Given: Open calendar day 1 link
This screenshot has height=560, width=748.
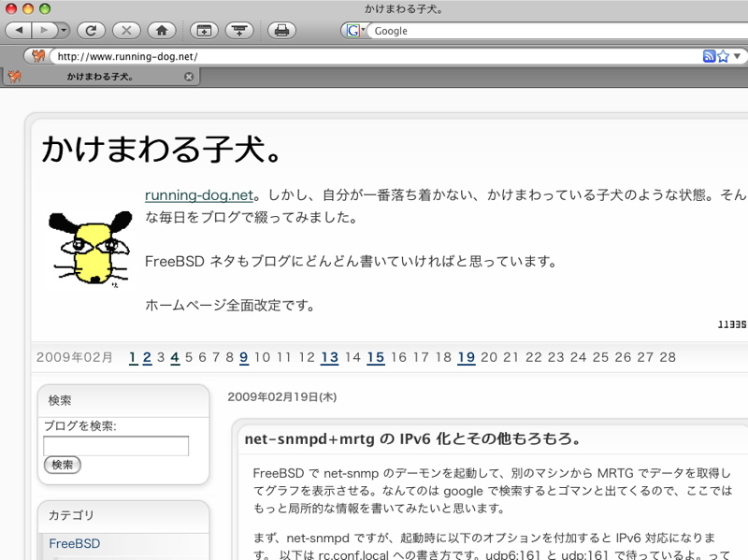Looking at the screenshot, I should pos(133,357).
